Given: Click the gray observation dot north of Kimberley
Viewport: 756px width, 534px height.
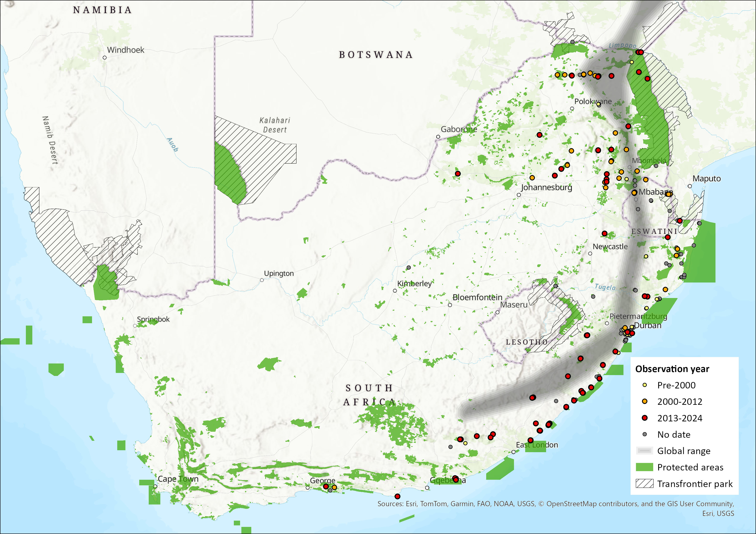Looking at the screenshot, I should pyautogui.click(x=409, y=268).
